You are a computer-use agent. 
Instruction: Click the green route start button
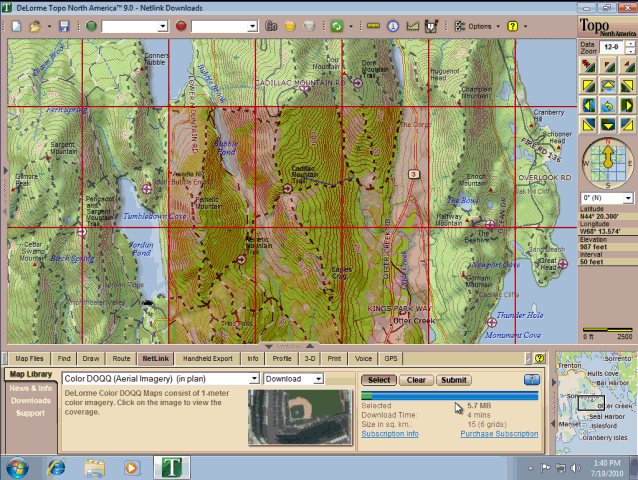point(91,26)
